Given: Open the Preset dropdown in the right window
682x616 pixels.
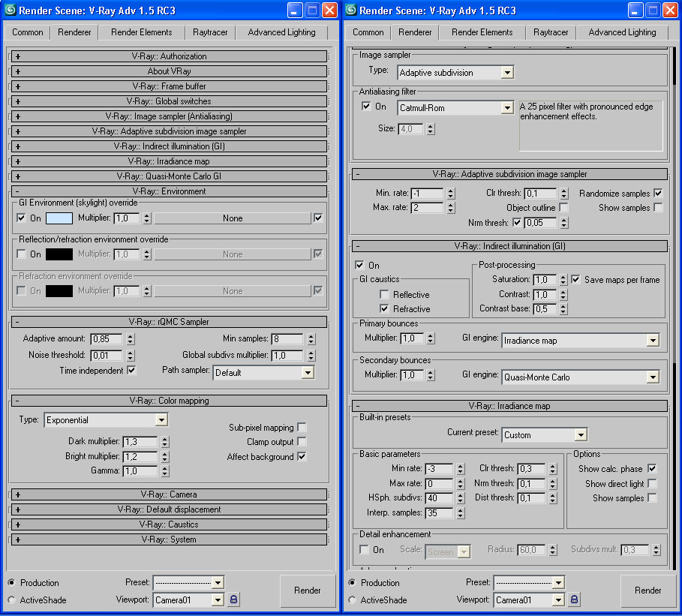Looking at the screenshot, I should coord(529,582).
